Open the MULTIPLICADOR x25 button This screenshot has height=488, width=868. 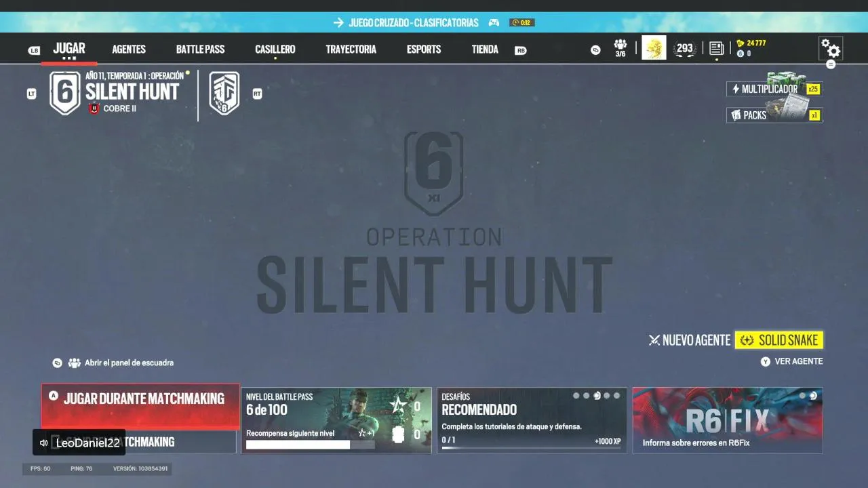[x=774, y=89]
